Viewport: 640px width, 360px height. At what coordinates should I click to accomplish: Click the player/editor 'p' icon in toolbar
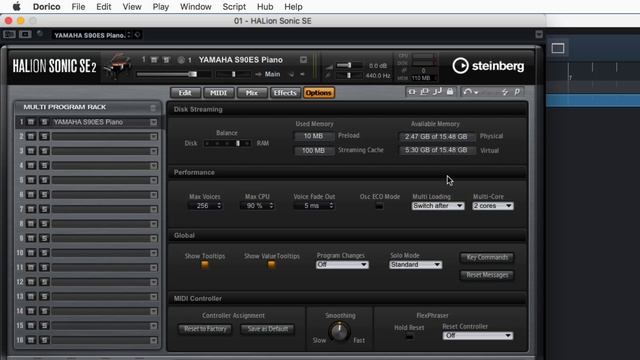[517, 92]
